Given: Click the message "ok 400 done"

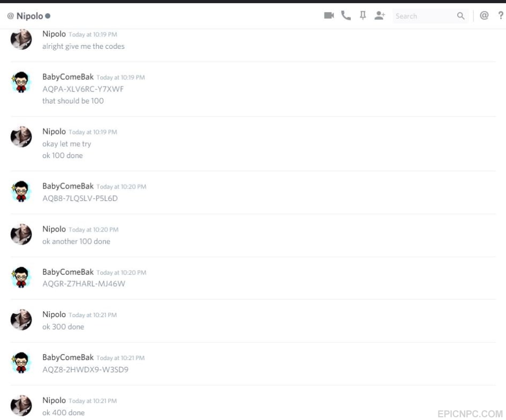Looking at the screenshot, I should click(x=63, y=412).
